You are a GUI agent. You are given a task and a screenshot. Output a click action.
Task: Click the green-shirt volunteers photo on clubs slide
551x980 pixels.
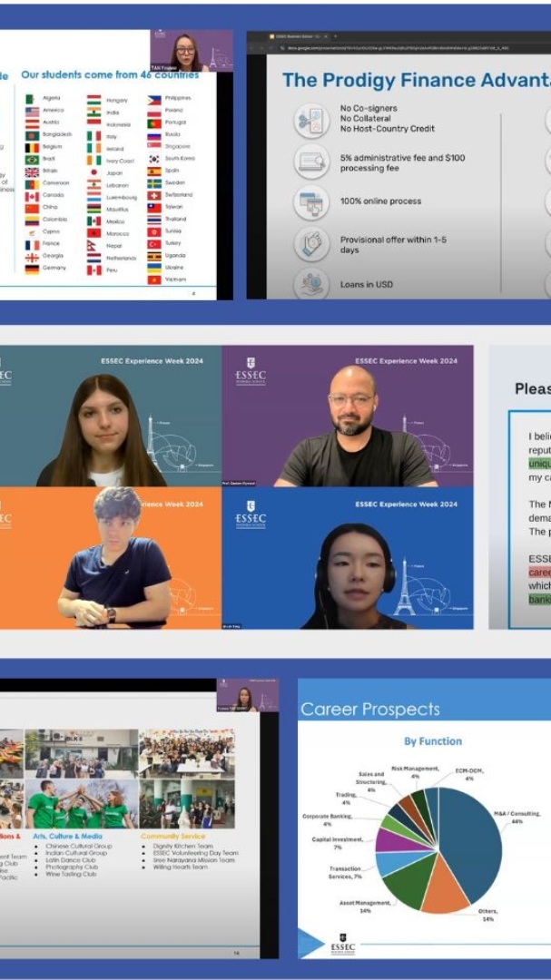click(82, 804)
